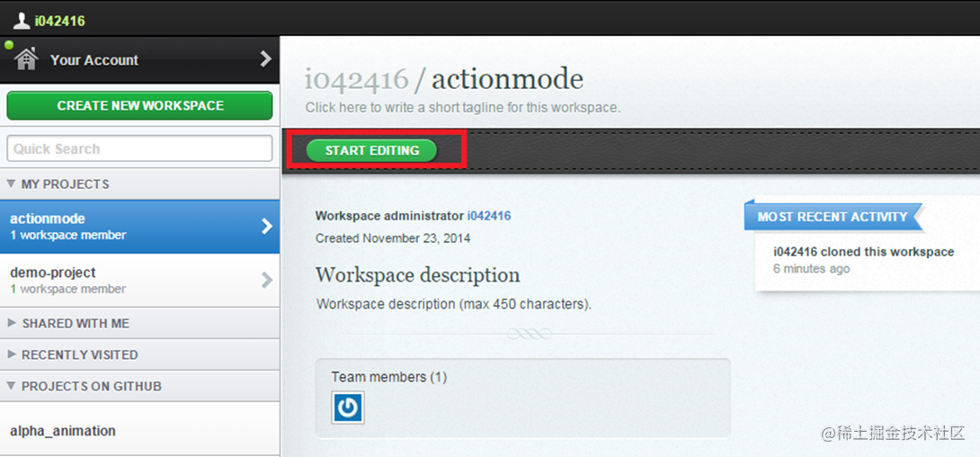The image size is (980, 457).
Task: Click Create New Workspace button
Action: pos(140,105)
